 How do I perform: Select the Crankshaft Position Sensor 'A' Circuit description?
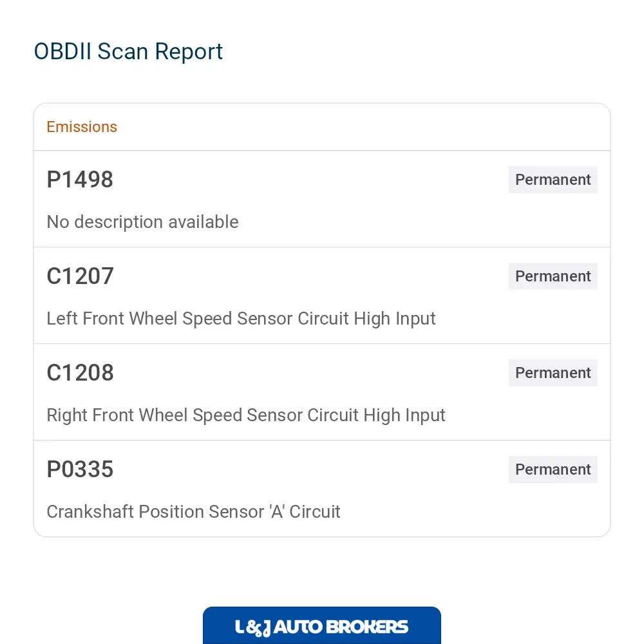coord(193,512)
